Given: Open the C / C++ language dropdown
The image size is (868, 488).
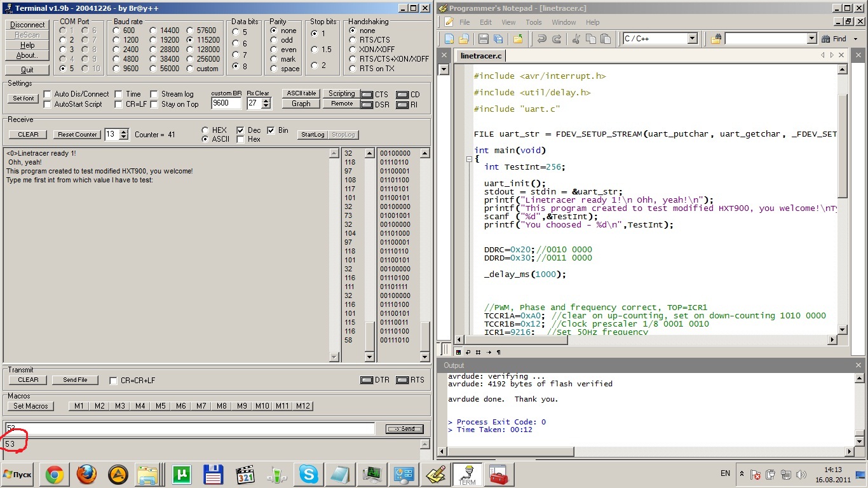Looking at the screenshot, I should coord(692,39).
